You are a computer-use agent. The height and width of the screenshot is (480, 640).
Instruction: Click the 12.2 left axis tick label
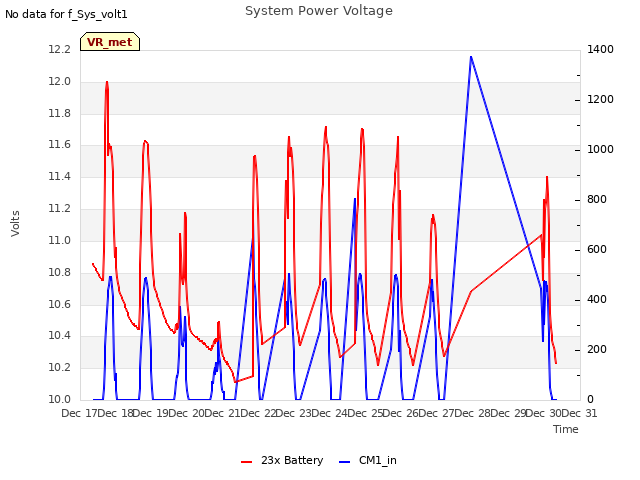pos(60,49)
